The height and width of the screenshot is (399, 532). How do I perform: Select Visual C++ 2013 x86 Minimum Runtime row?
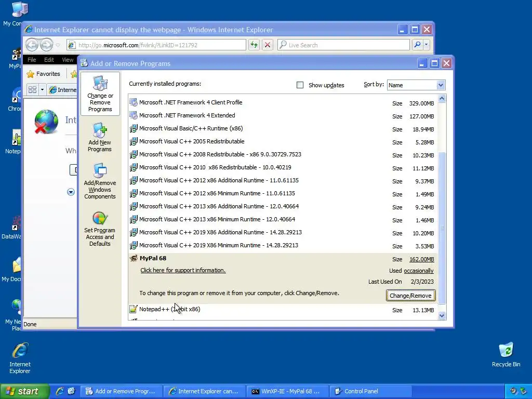[x=283, y=220]
